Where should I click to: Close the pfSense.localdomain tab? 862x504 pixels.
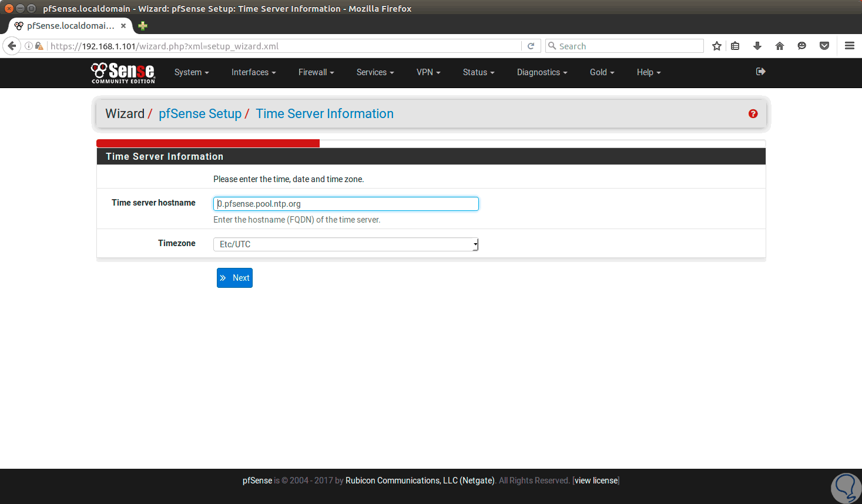pyautogui.click(x=123, y=26)
